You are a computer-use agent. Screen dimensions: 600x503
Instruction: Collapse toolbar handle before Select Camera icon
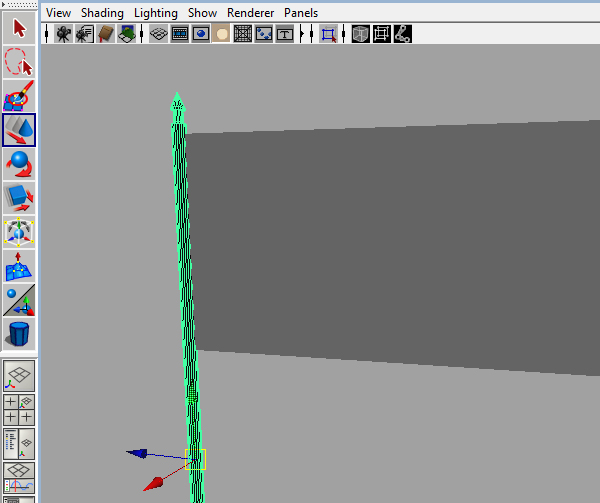pyautogui.click(x=47, y=34)
